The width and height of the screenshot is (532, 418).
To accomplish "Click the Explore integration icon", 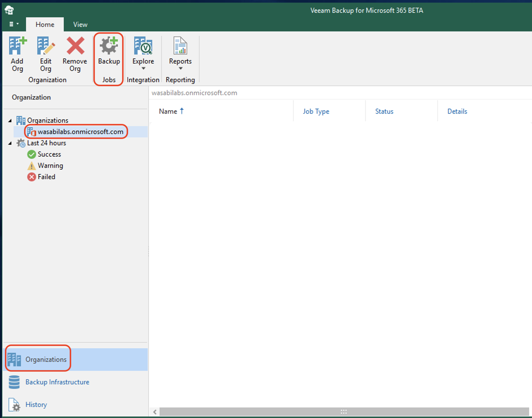I will pyautogui.click(x=143, y=46).
